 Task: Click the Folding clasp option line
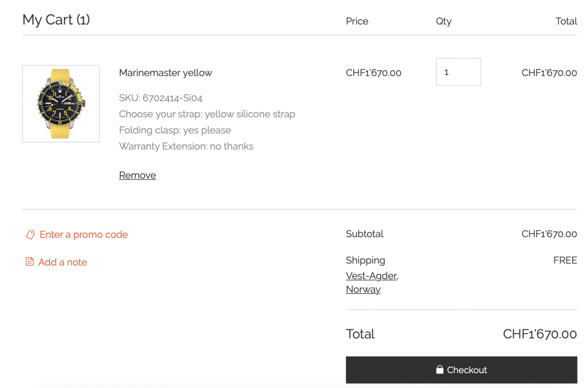175,130
